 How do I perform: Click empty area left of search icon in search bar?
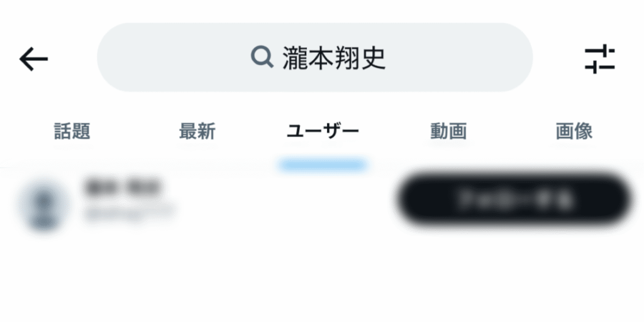tap(172, 57)
